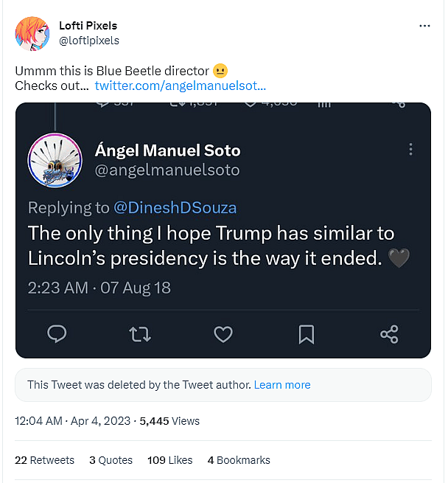
Task: Click the 4 Bookmarks count
Action: click(239, 460)
